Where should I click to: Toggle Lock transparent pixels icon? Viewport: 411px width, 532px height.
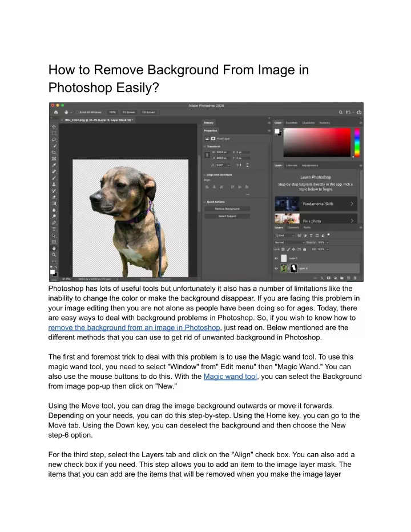[x=283, y=249]
